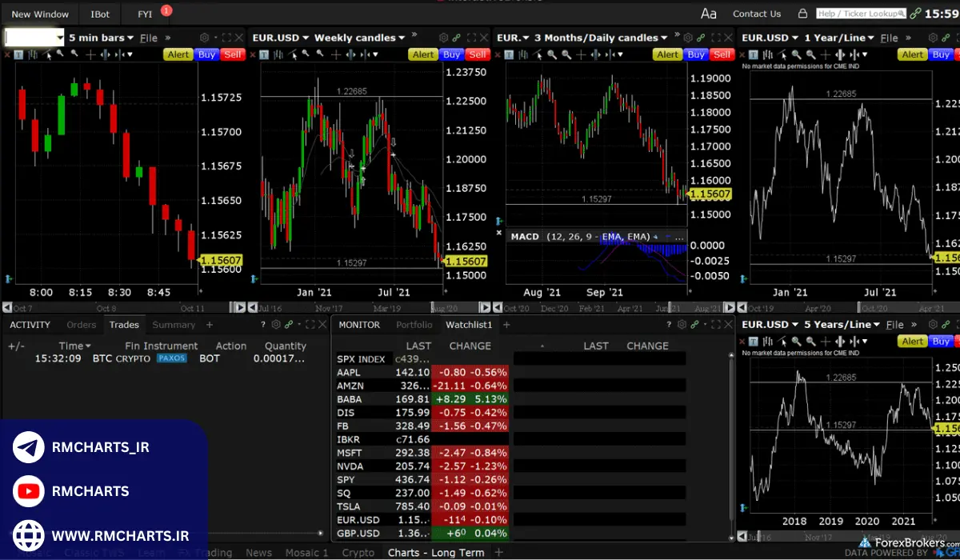Open the 5 Years/Line period dropdown
Image resolution: width=960 pixels, height=560 pixels.
pos(876,325)
